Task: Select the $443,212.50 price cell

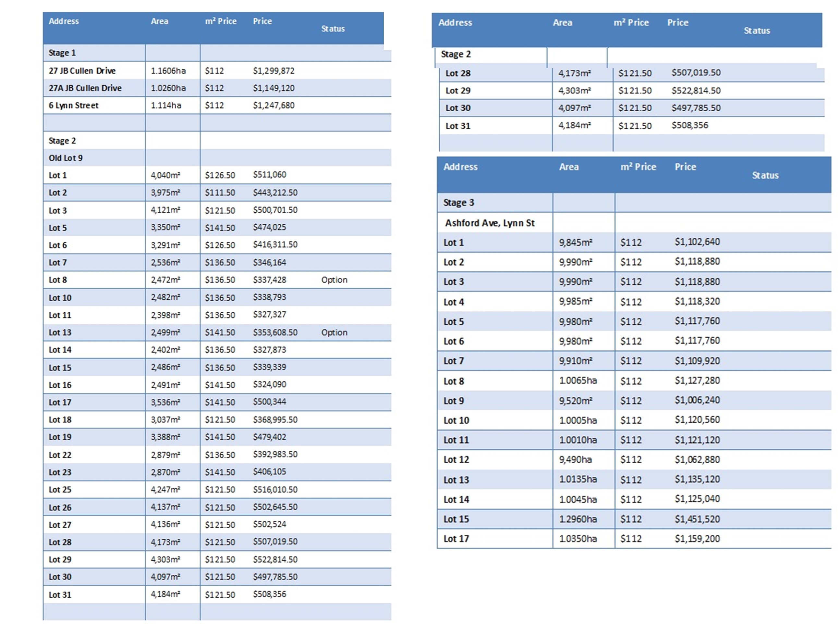Action: [275, 193]
